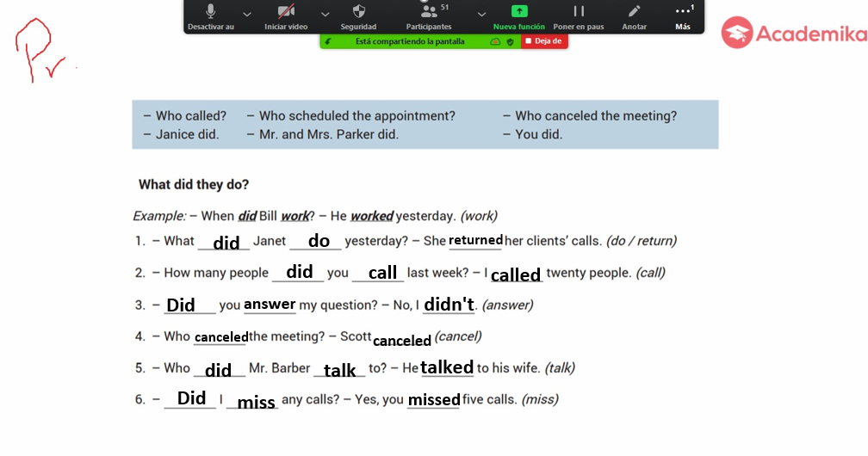The width and height of the screenshot is (868, 456).
Task: Click the answer 'call' in sentence 2
Action: click(x=382, y=272)
